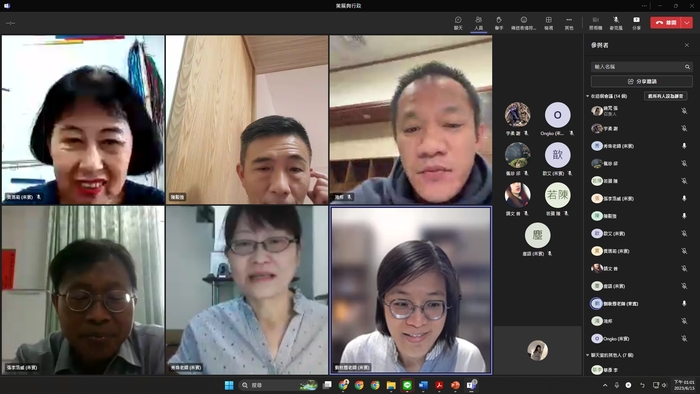Select 歆文 (來賓) in the participant list
This screenshot has height=394, width=700.
tap(638, 233)
